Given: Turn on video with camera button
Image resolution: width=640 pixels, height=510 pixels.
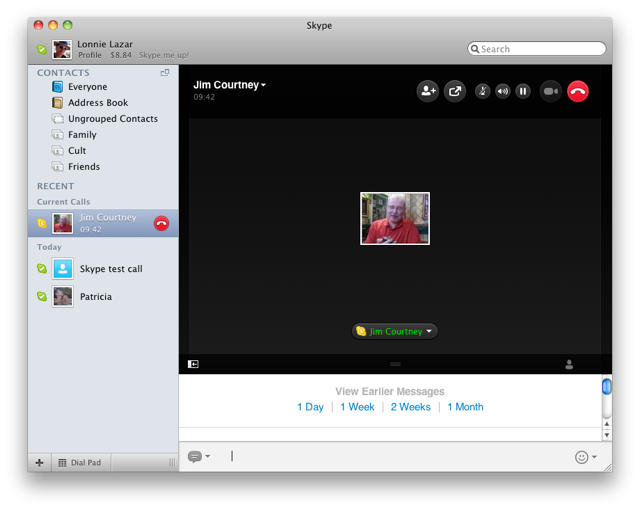Looking at the screenshot, I should (x=551, y=91).
